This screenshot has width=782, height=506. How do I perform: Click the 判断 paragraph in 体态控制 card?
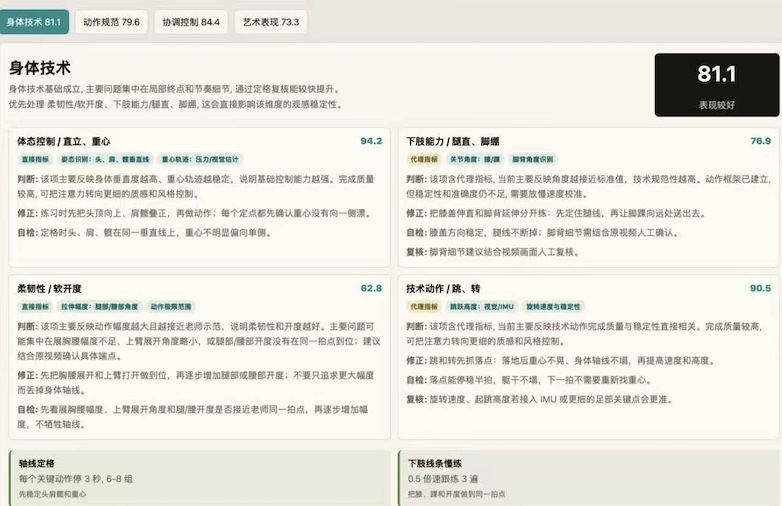(x=196, y=186)
